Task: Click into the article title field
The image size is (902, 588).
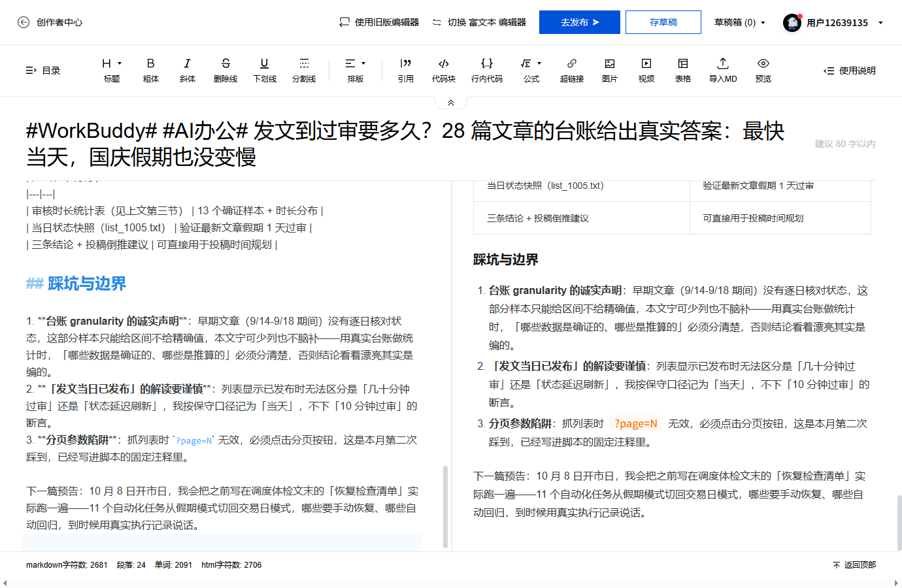Action: [x=405, y=144]
